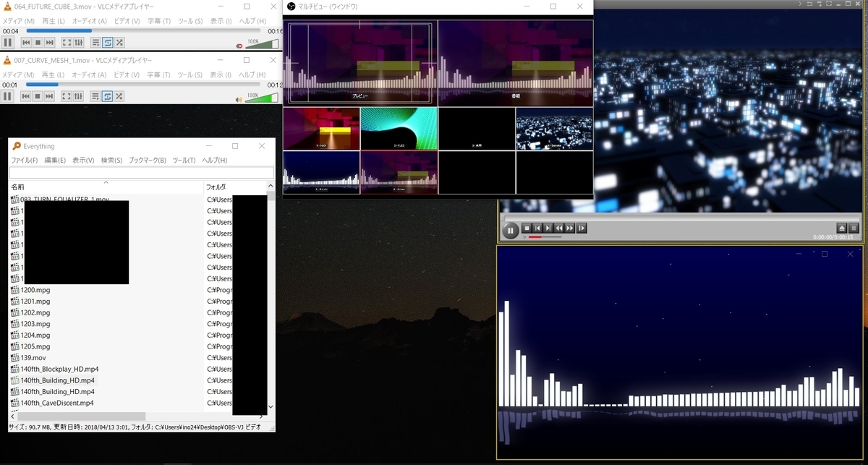Open ビデオ (V) menu in 007_CURVE_MESH_1 VLC
Screen dimensions: 868x465
pyautogui.click(x=127, y=74)
